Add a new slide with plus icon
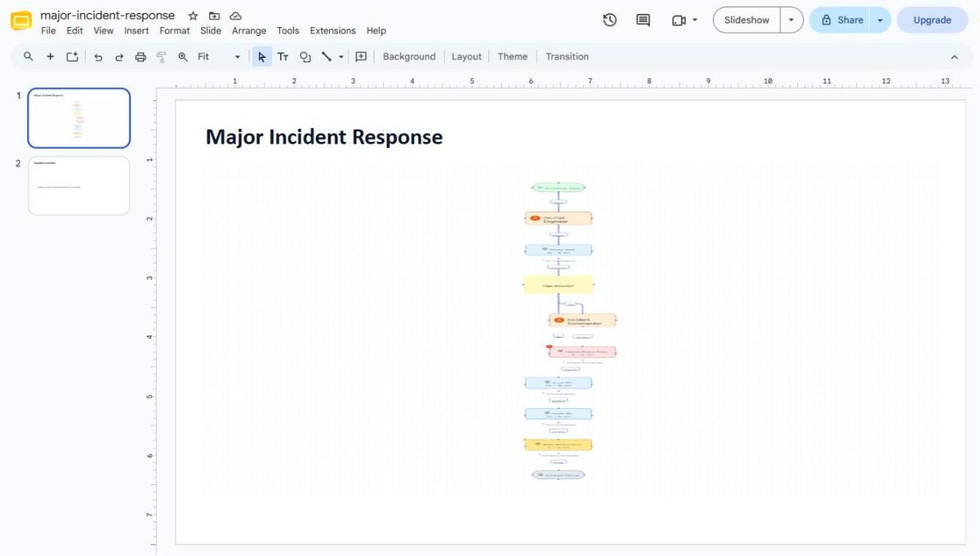Image resolution: width=980 pixels, height=556 pixels. (x=51, y=56)
